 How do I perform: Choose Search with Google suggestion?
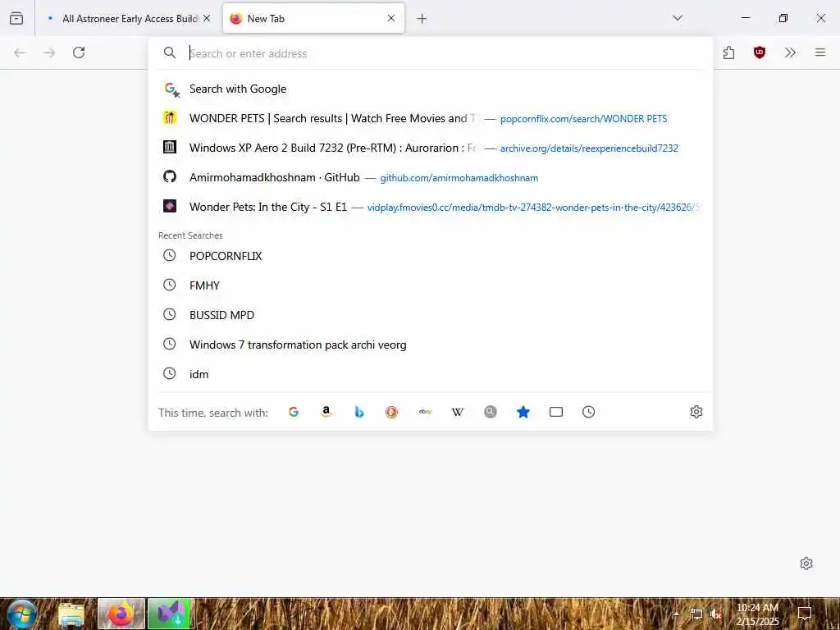(430, 89)
